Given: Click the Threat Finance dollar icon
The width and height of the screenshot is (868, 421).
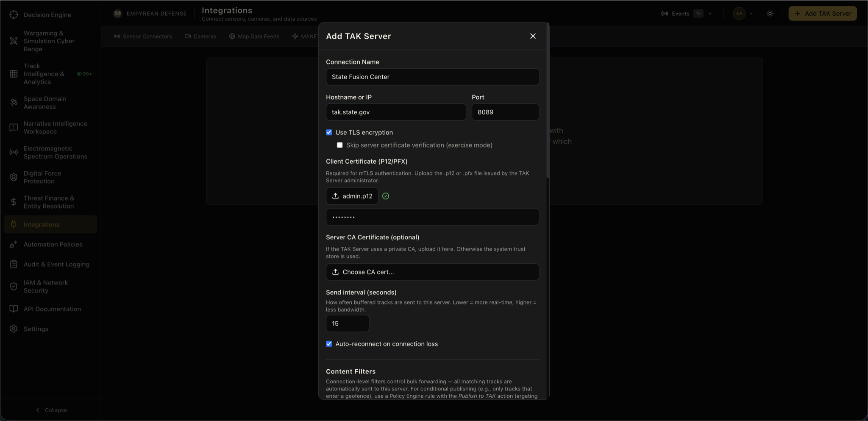Looking at the screenshot, I should pyautogui.click(x=14, y=202).
